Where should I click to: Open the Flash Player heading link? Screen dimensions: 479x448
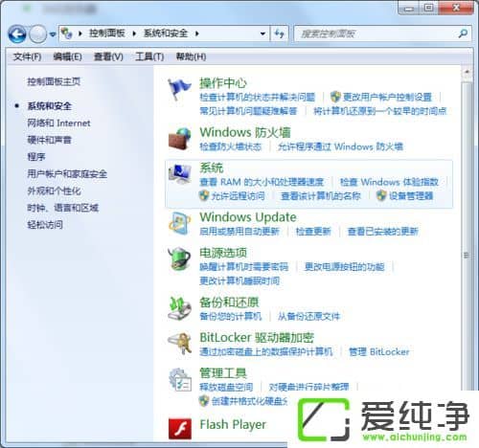tap(233, 425)
